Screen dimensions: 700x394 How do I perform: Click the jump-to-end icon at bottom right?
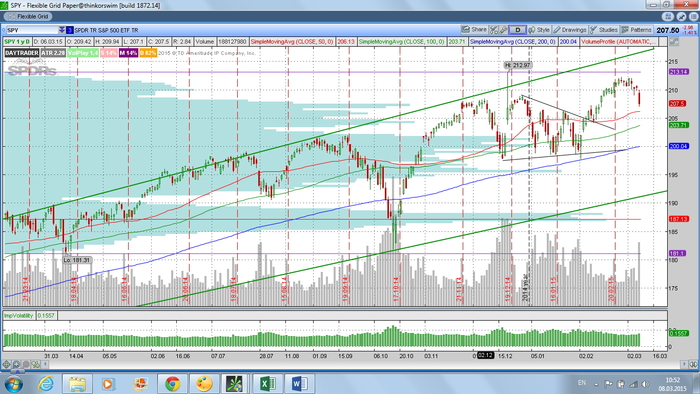pyautogui.click(x=693, y=365)
